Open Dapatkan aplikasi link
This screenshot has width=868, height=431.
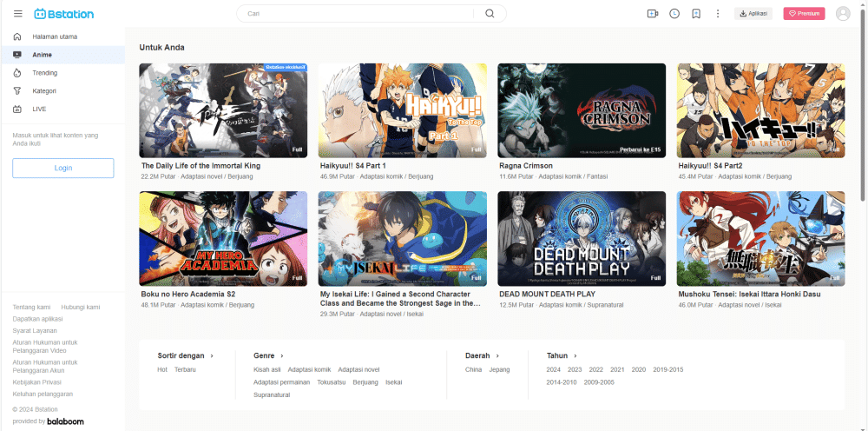coord(37,319)
